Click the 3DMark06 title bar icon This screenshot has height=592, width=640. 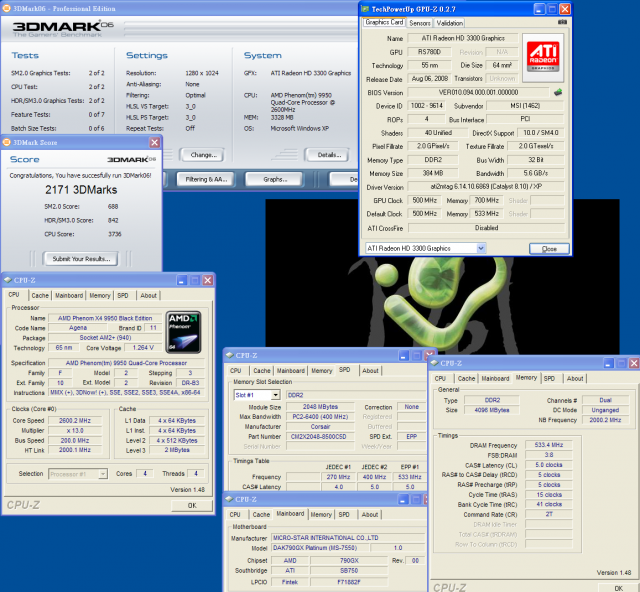tap(7, 8)
